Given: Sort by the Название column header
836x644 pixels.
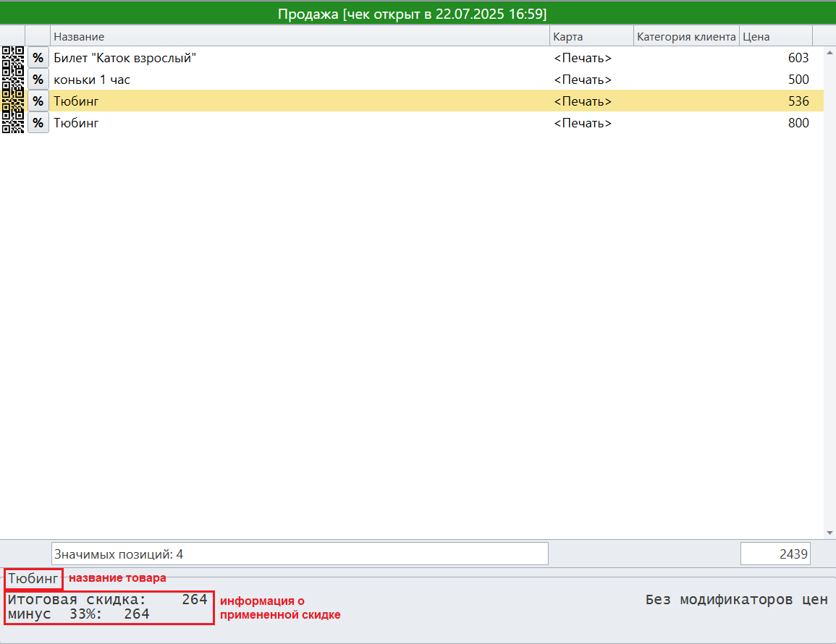Looking at the screenshot, I should (300, 36).
